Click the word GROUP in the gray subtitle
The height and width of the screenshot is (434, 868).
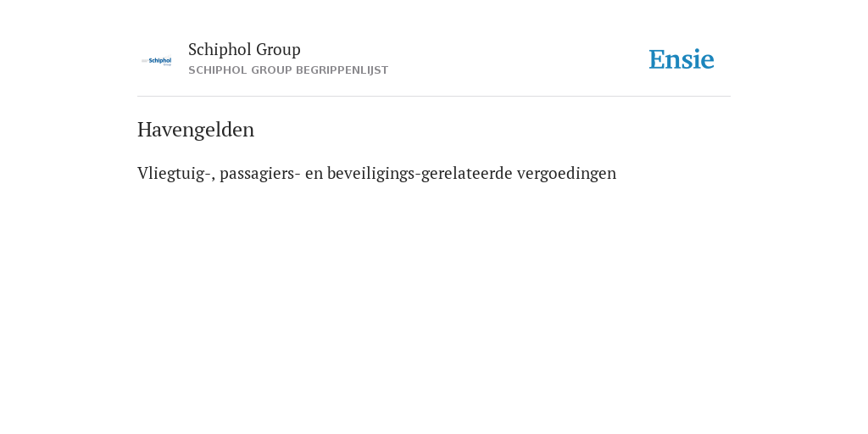[271, 70]
